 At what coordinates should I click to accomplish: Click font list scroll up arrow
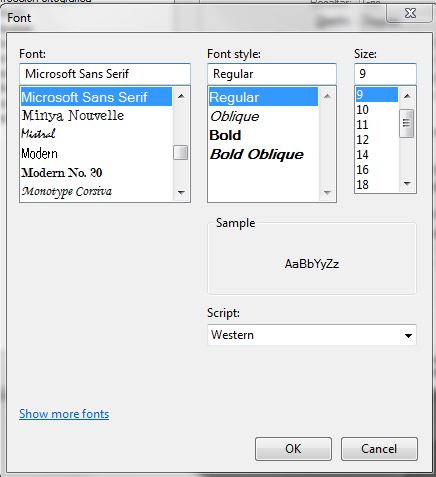(181, 96)
